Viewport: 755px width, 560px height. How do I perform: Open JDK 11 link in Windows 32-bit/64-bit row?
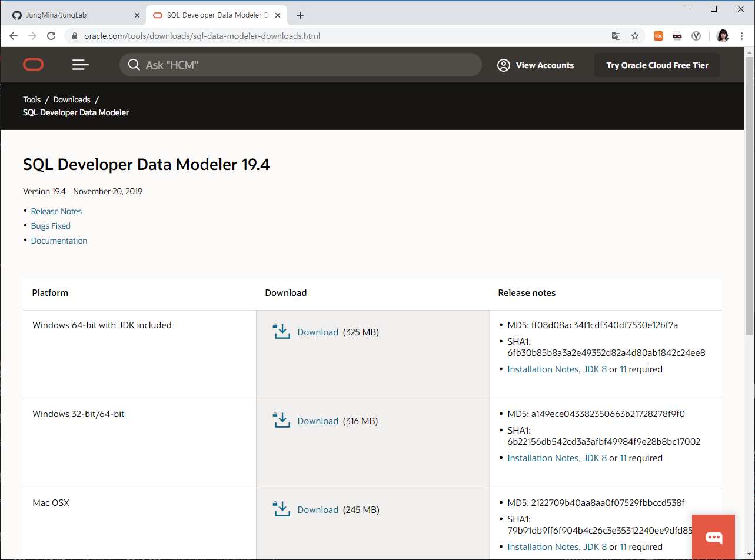pyautogui.click(x=623, y=458)
